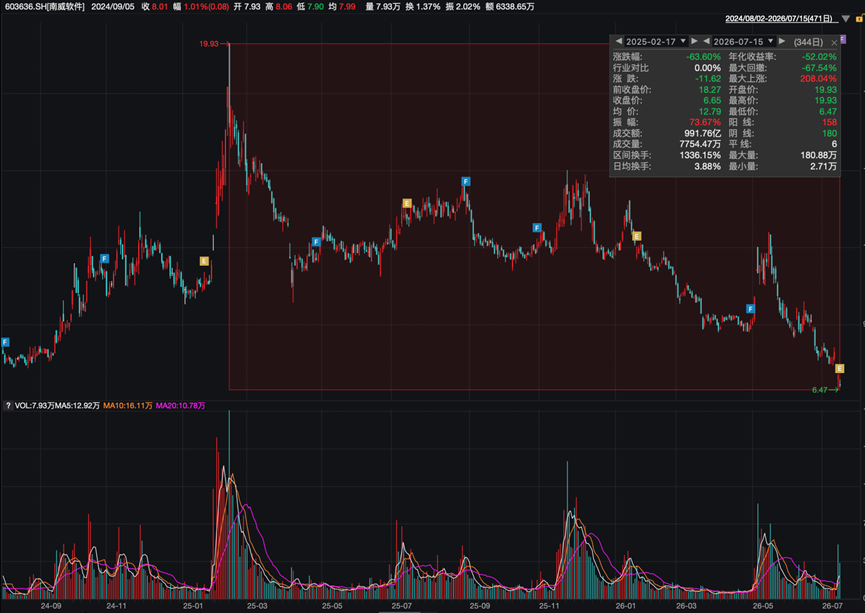Click the 25-01 label on the time axis

point(193,606)
